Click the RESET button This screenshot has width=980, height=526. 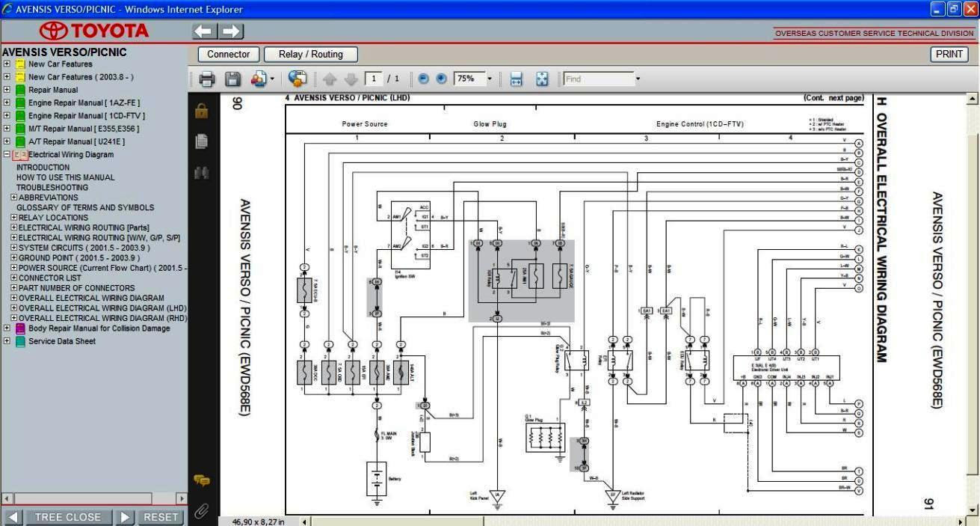coord(161,517)
